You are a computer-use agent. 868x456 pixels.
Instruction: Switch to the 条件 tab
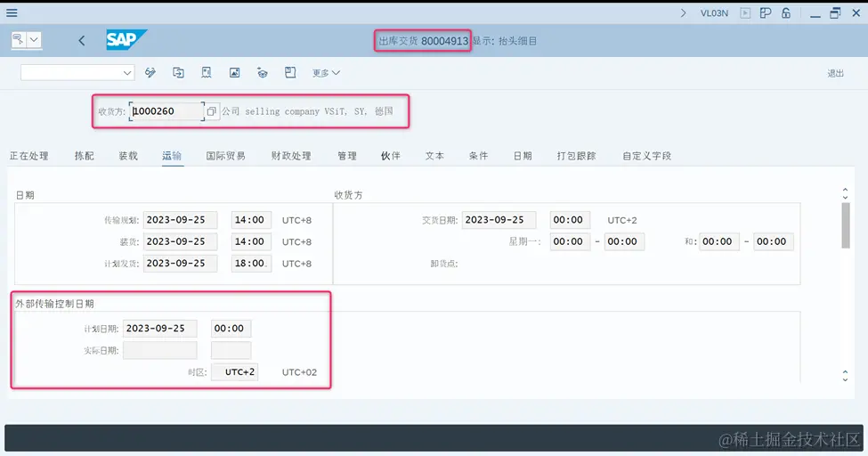[x=479, y=156]
